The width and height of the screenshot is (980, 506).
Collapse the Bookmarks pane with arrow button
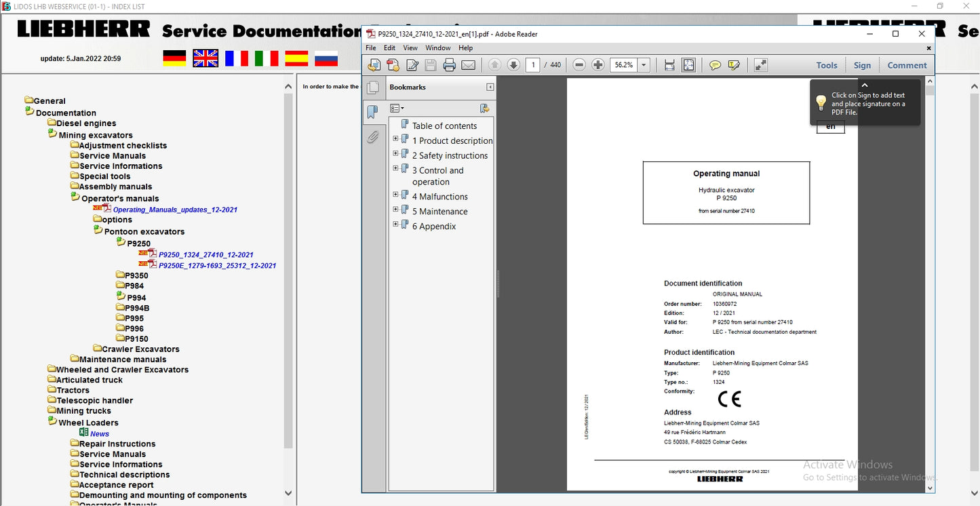(x=490, y=87)
